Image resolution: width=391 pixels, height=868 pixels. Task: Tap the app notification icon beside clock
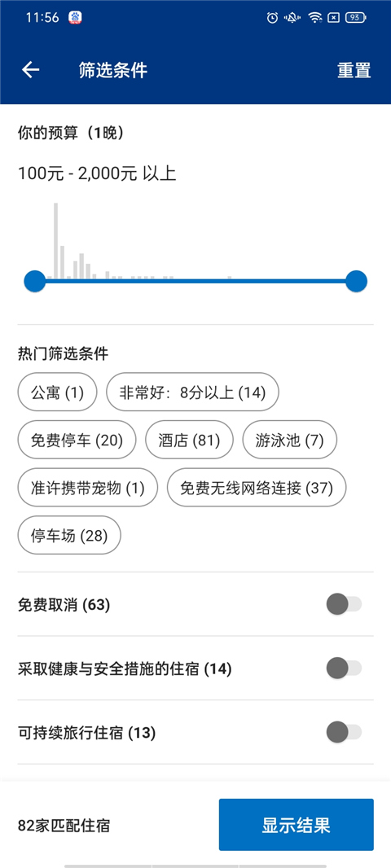[x=75, y=18]
